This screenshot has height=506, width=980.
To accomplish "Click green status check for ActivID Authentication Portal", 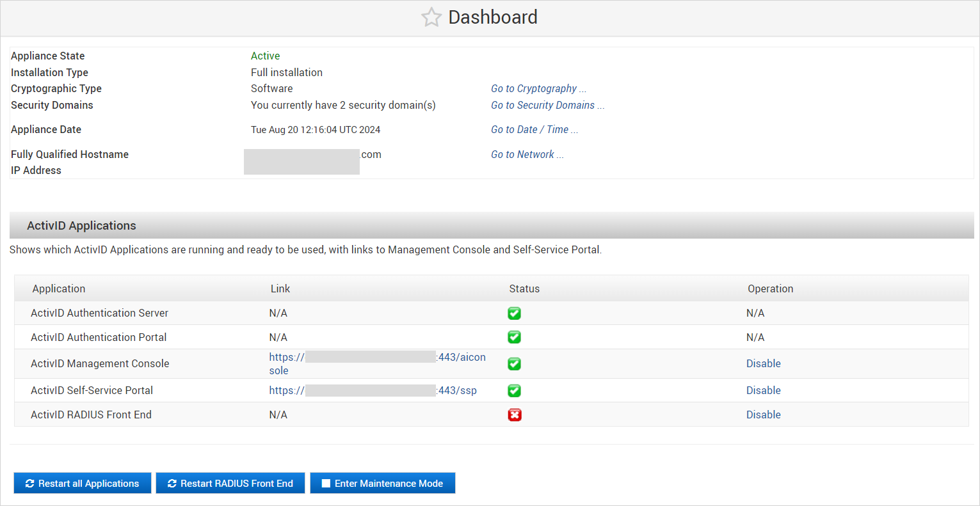I will (514, 337).
